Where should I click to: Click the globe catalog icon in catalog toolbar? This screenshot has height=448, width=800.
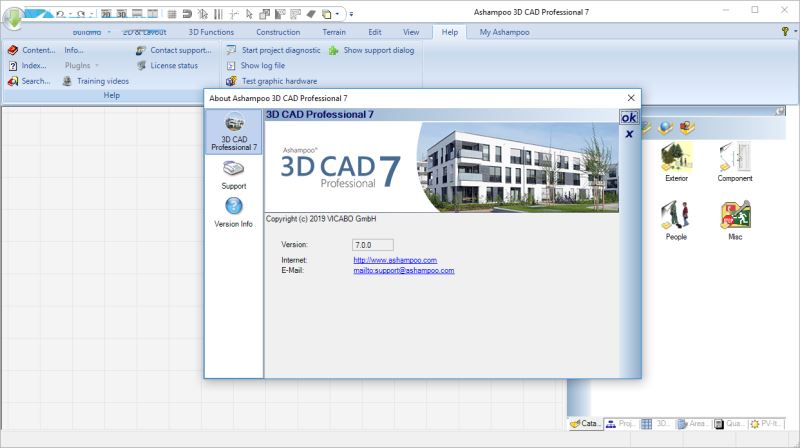665,127
